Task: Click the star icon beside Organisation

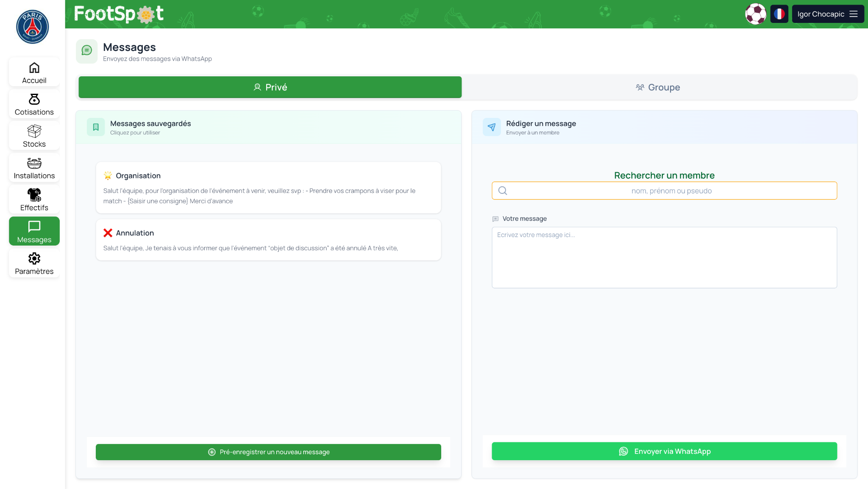Action: click(108, 176)
